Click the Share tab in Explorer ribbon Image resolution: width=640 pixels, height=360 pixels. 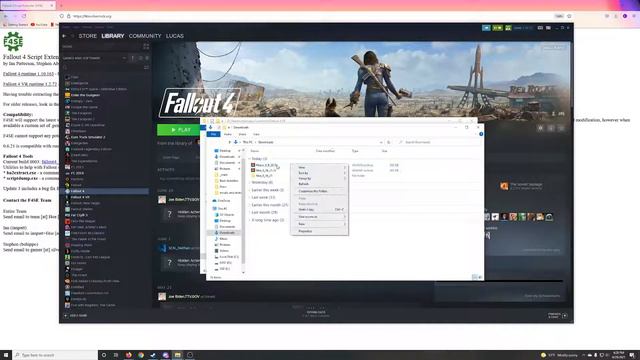(242, 134)
